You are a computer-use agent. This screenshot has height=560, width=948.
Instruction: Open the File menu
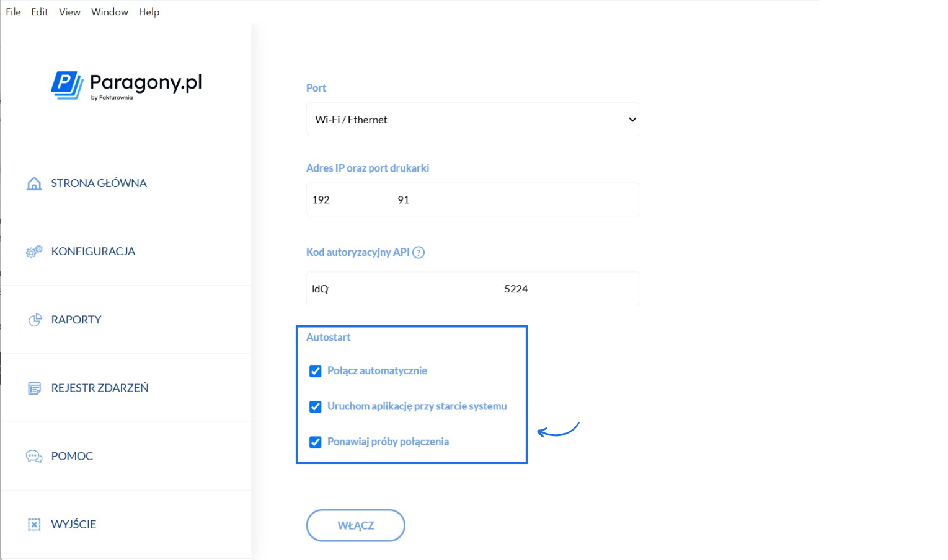click(13, 12)
